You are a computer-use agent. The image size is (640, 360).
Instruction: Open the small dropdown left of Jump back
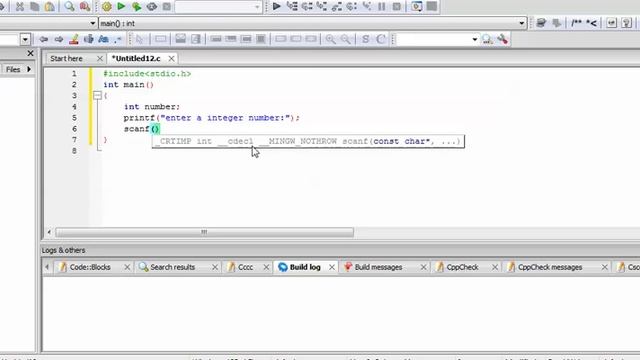pos(25,40)
